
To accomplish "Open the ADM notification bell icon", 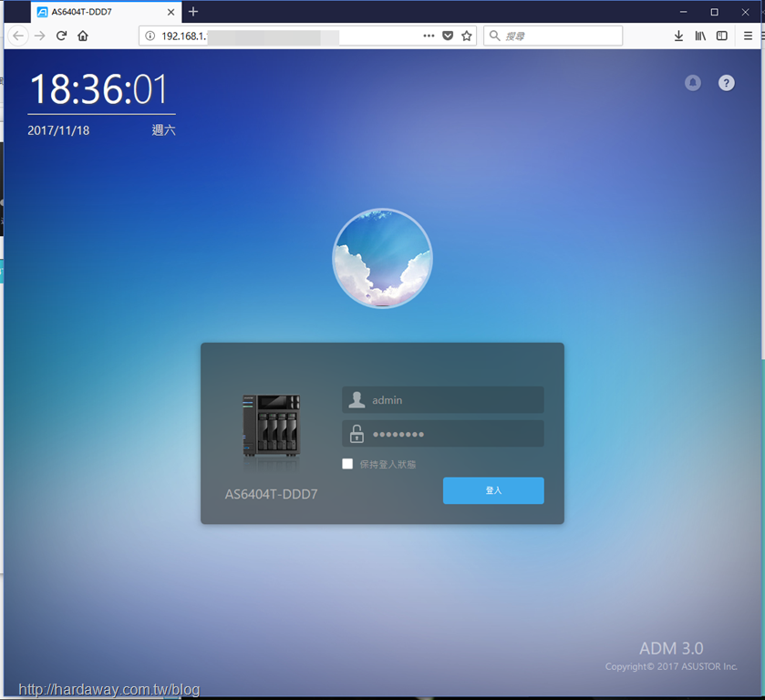I will 693,83.
